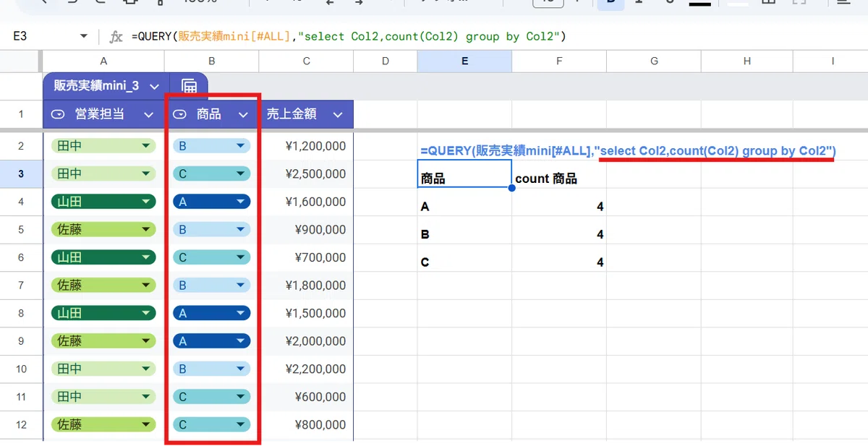Click the ¥2,500,000 sales cell
This screenshot has height=446, width=868.
click(307, 173)
